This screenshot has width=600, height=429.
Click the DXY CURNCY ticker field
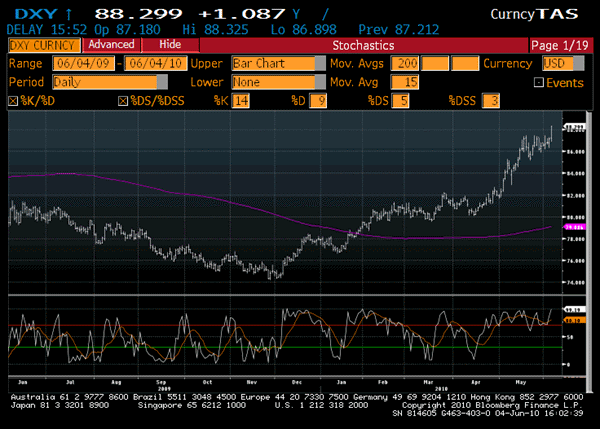(41, 45)
